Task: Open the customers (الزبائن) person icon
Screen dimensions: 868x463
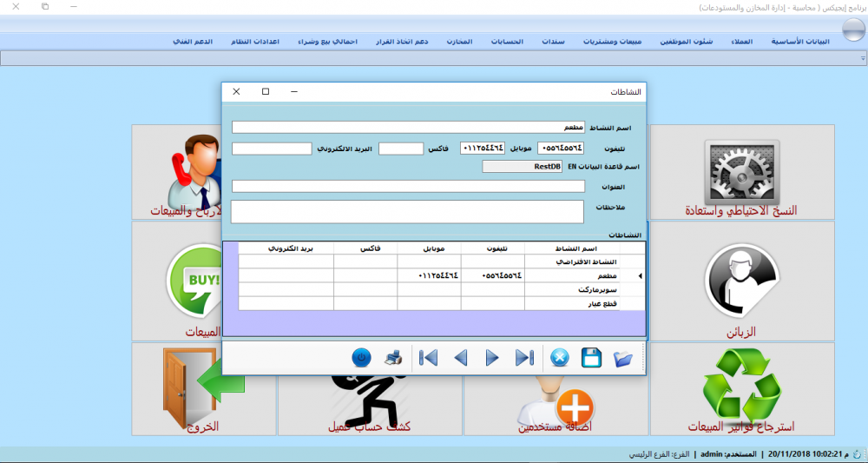Action: pos(742,281)
